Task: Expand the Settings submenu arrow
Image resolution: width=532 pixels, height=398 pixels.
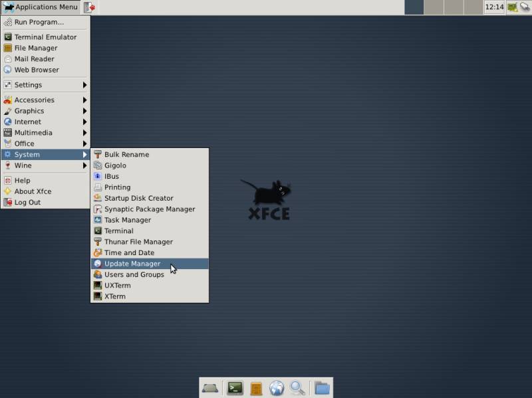Action: point(85,85)
